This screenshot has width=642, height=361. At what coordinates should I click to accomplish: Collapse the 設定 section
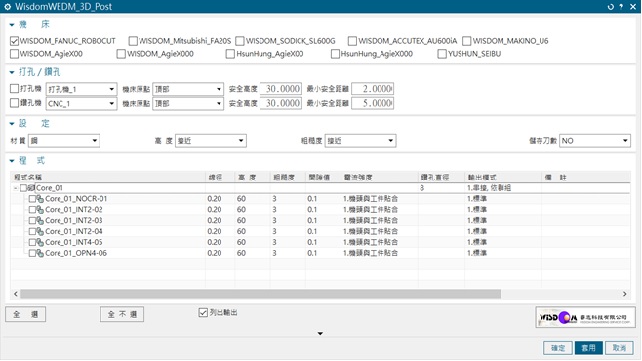pyautogui.click(x=12, y=124)
